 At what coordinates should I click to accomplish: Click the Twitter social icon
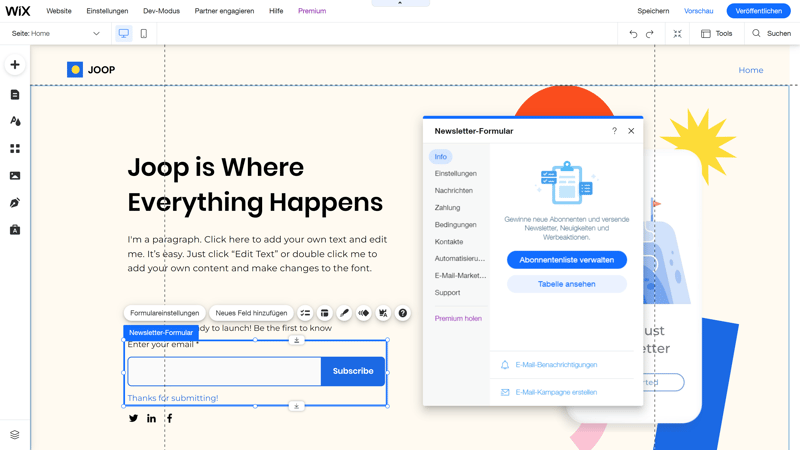click(133, 418)
